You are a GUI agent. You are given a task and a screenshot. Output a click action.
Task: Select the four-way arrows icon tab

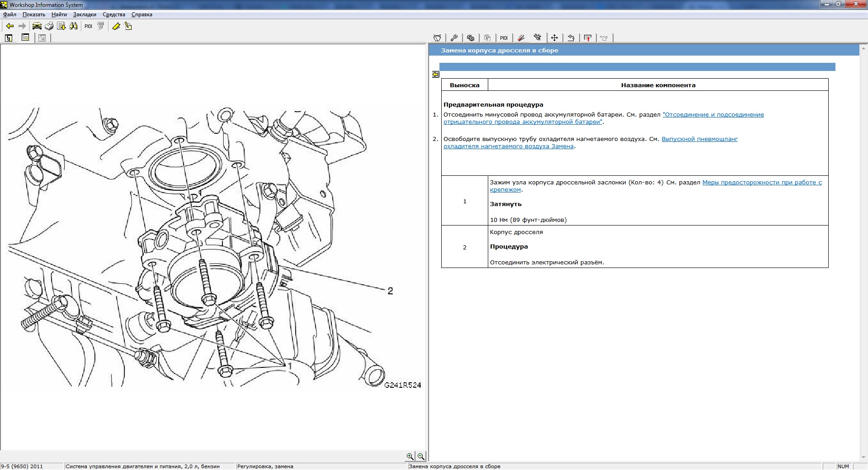554,38
